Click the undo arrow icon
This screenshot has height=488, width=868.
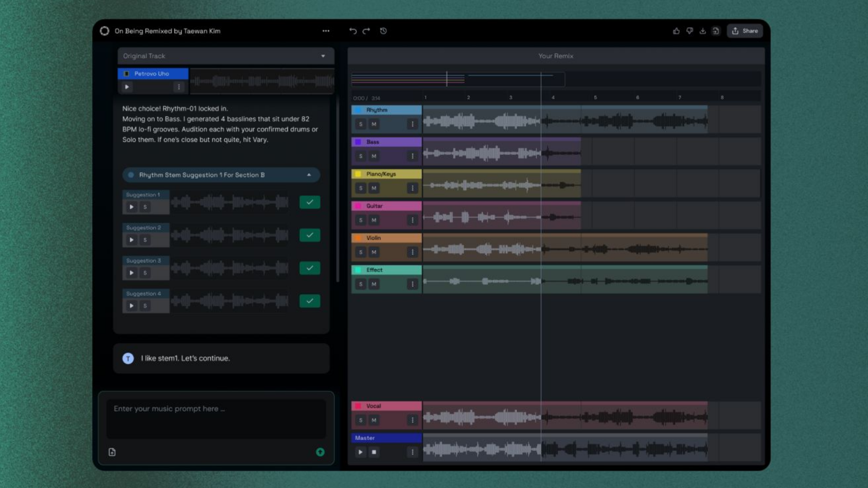point(353,31)
